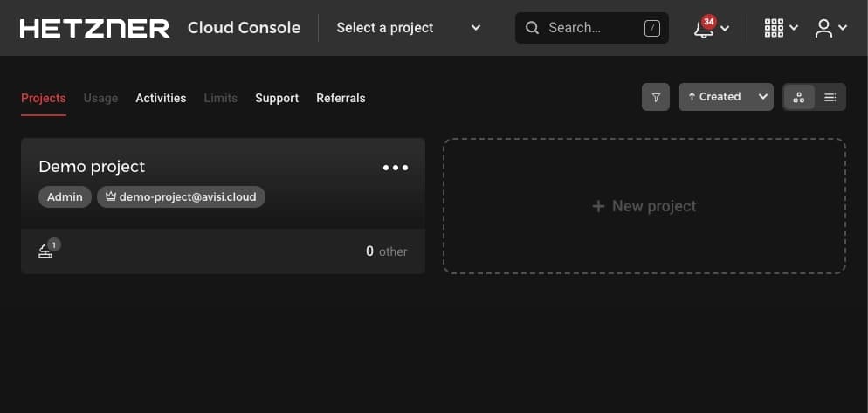Click demo-project@avisi.cloud owner badge
Image resolution: width=868 pixels, height=413 pixels.
pos(181,197)
